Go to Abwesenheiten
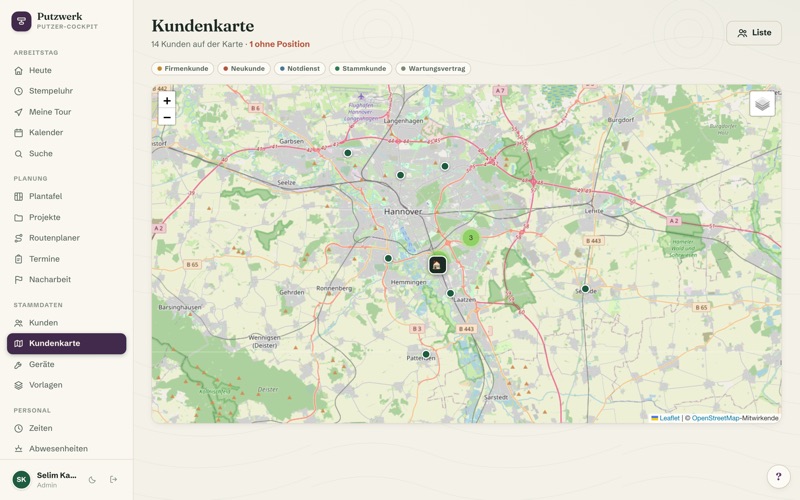This screenshot has height=500, width=800. pyautogui.click(x=66, y=449)
